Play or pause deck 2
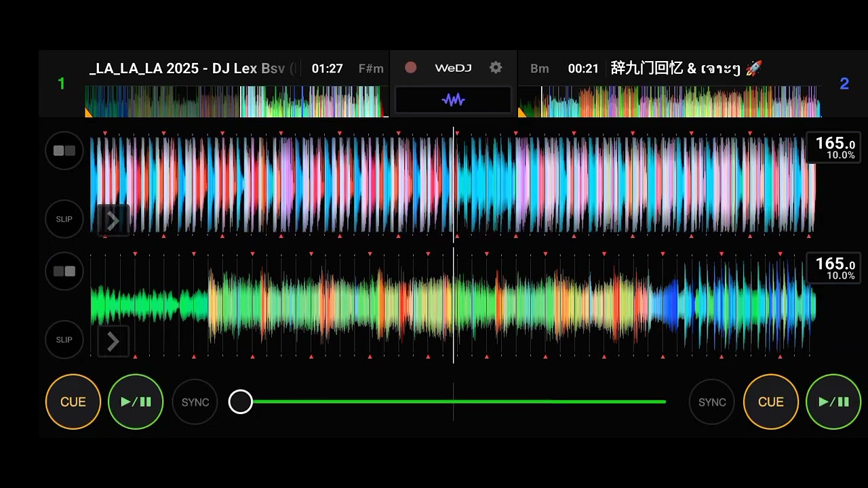Image resolution: width=868 pixels, height=488 pixels. (x=833, y=402)
